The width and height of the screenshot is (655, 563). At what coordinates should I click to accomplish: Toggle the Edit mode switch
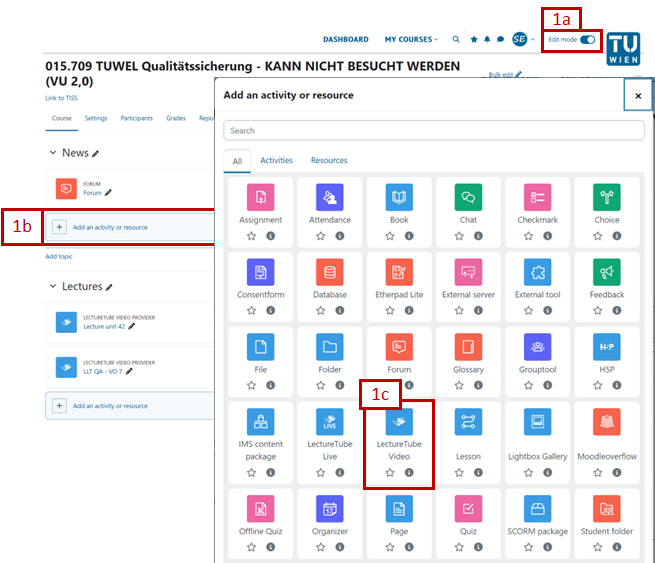tap(587, 40)
